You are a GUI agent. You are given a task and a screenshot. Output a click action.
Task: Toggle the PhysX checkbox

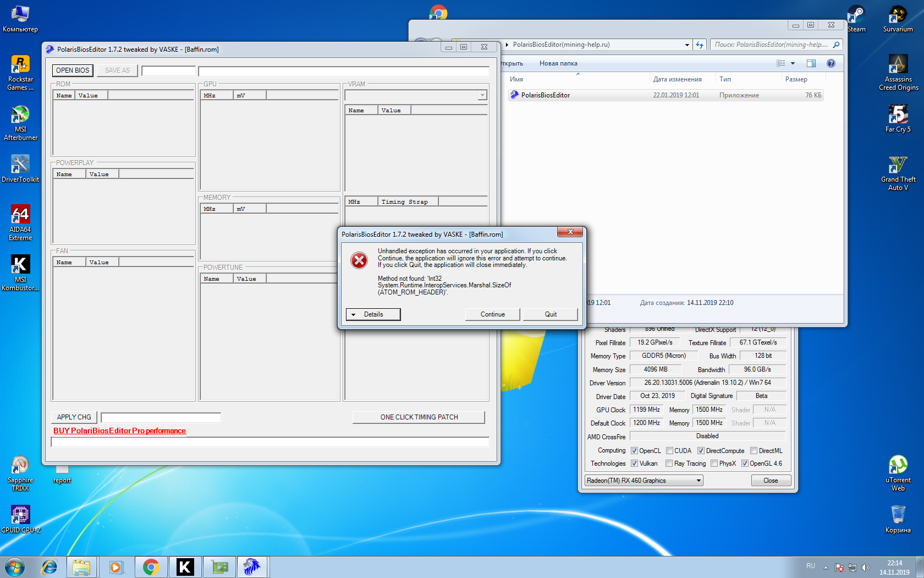coord(714,464)
